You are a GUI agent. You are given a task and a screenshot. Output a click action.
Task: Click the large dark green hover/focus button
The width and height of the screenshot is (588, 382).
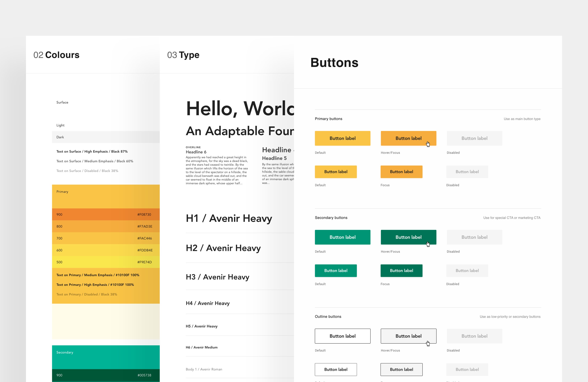point(408,237)
